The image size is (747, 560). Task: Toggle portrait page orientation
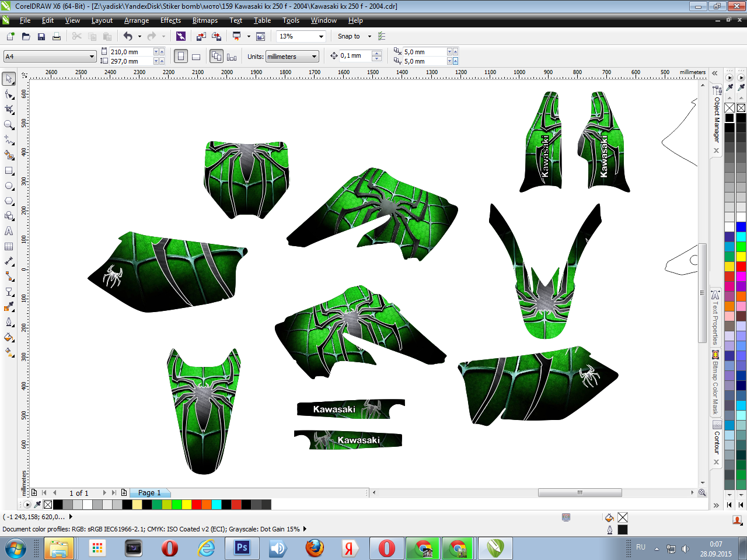[x=181, y=57]
